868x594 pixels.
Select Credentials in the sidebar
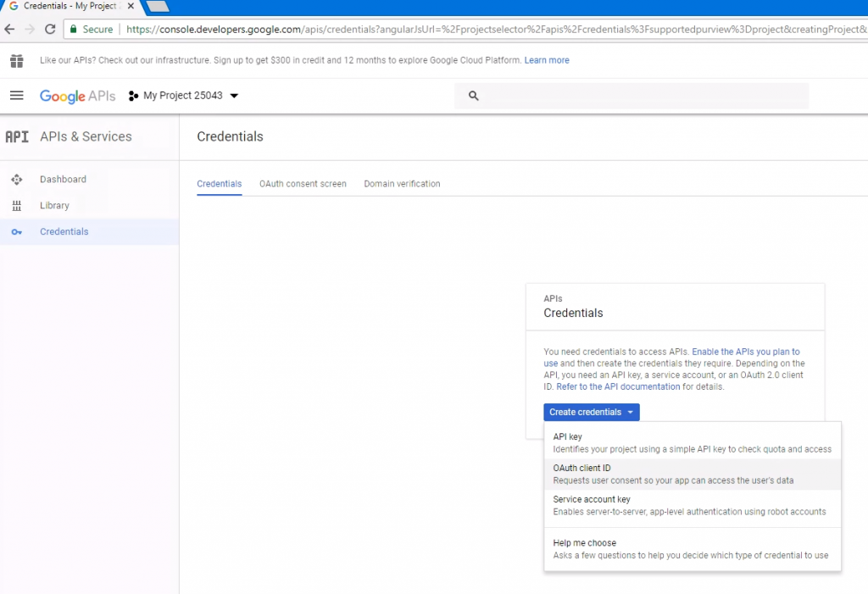pyautogui.click(x=89, y=231)
